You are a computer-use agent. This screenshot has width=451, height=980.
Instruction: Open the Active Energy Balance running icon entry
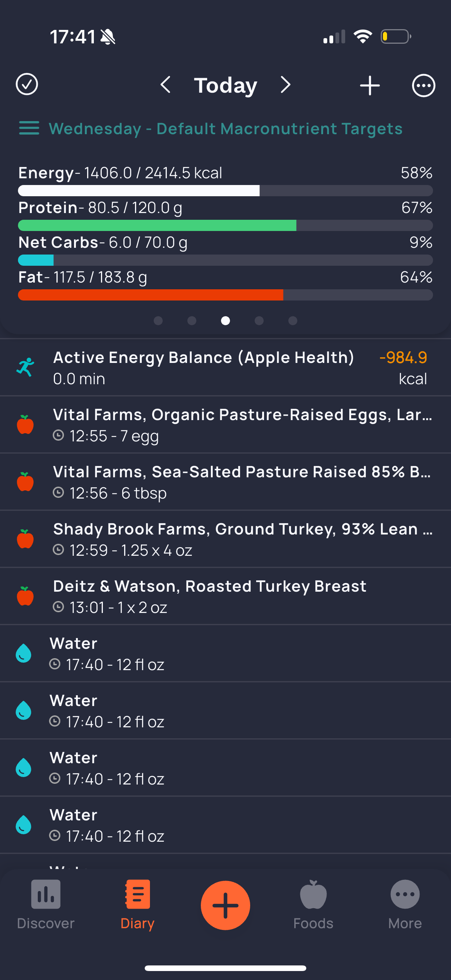click(25, 367)
